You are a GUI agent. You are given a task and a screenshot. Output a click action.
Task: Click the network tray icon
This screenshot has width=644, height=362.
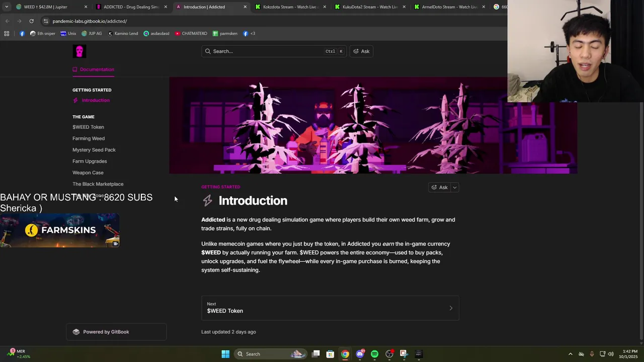(602, 354)
